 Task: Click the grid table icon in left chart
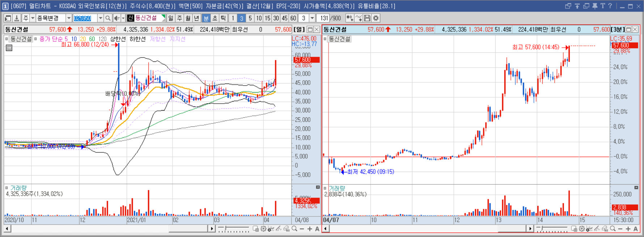point(9,48)
